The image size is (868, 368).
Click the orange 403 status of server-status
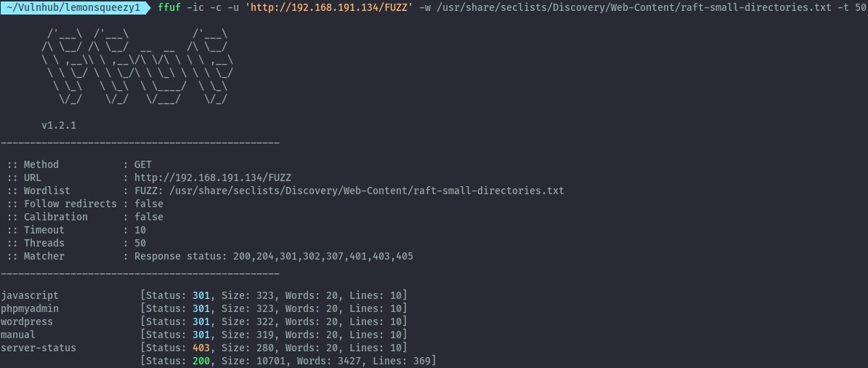point(201,348)
